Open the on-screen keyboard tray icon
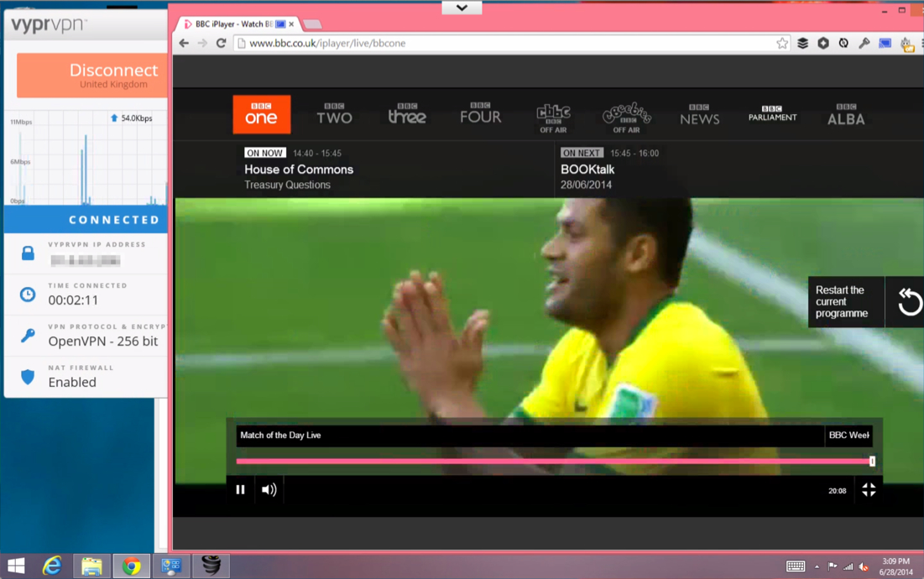Image resolution: width=924 pixels, height=579 pixels. click(796, 566)
